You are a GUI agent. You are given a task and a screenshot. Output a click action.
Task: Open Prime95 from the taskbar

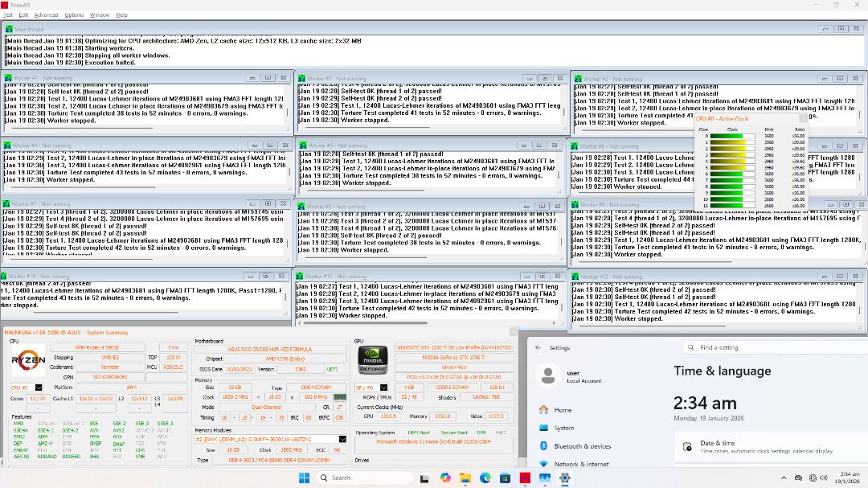point(525,478)
